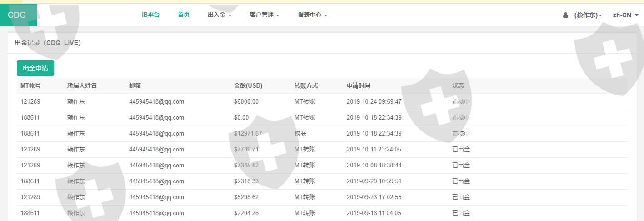Click the 银联 transfer method cell
Screen dimensions: 644x221
pyautogui.click(x=300, y=134)
